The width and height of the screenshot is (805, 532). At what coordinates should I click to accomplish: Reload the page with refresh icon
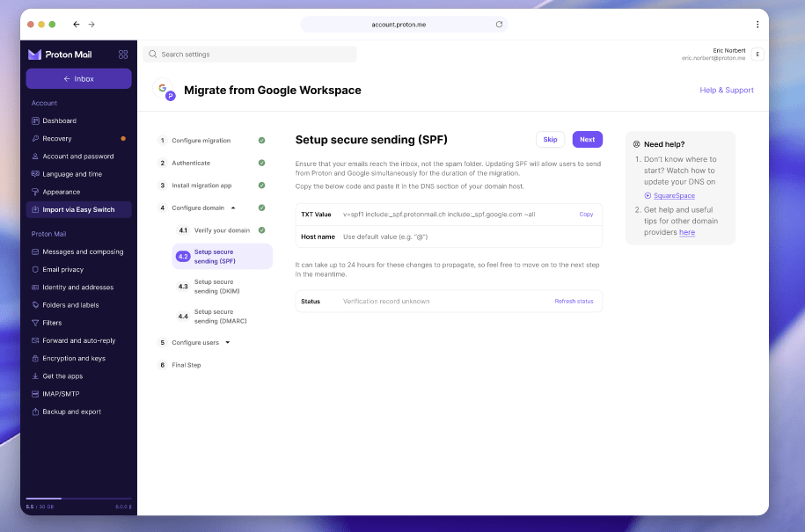point(499,24)
